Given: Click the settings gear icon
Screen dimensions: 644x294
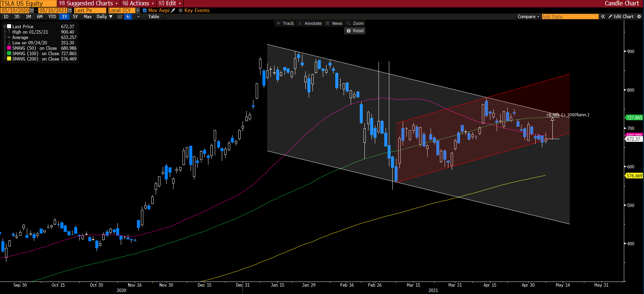Looking at the screenshot, I should point(639,16).
